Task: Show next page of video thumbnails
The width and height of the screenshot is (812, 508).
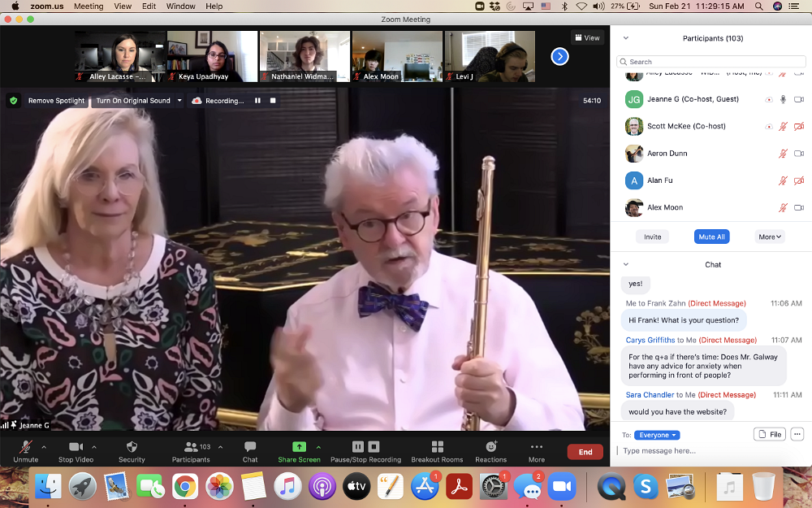Action: pyautogui.click(x=559, y=56)
